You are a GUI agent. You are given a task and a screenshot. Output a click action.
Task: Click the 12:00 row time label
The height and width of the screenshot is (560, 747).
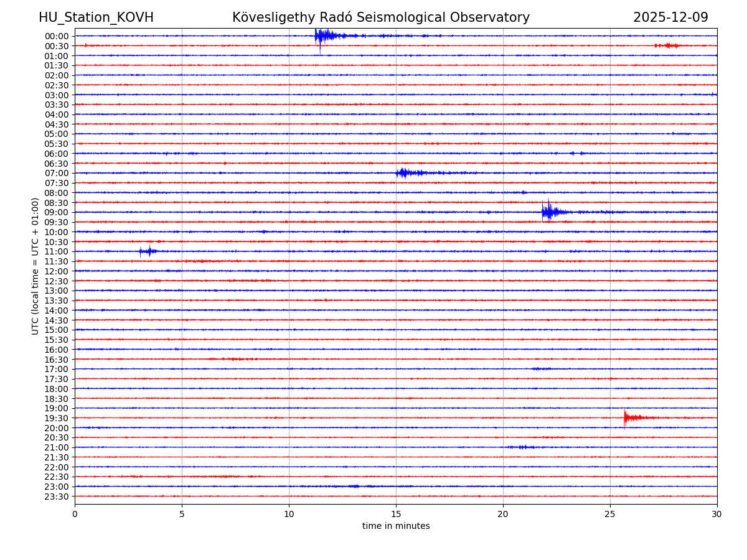coord(56,271)
